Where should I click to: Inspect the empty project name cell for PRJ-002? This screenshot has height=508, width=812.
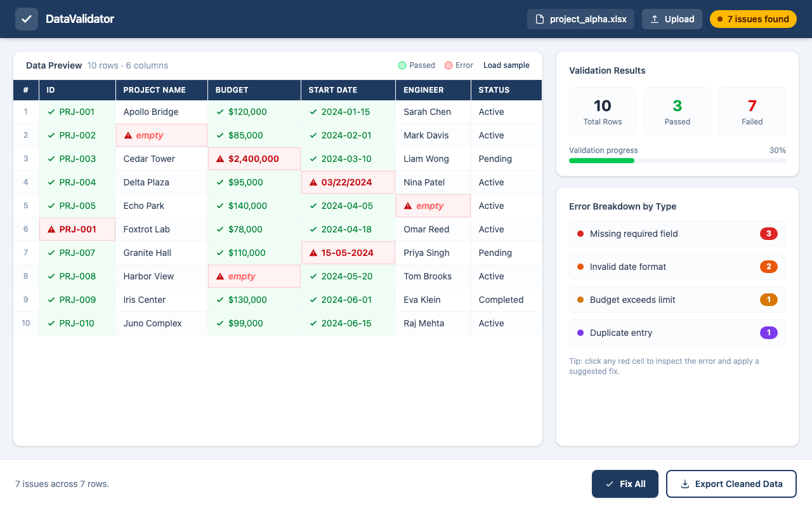[162, 135]
